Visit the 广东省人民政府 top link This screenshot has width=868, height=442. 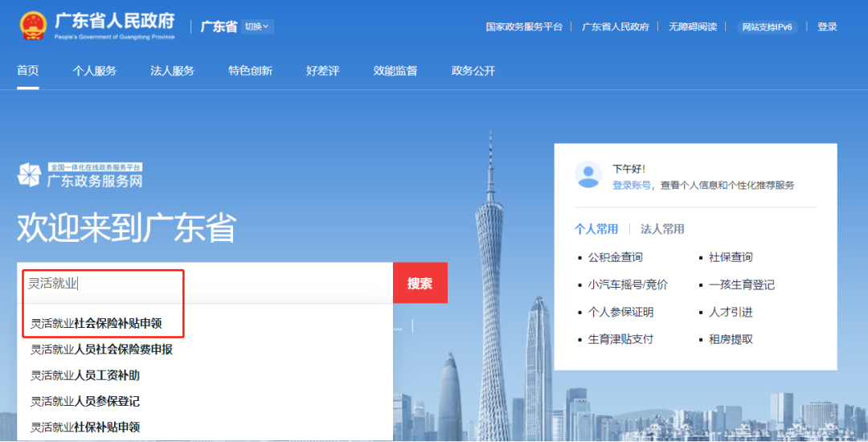616,27
